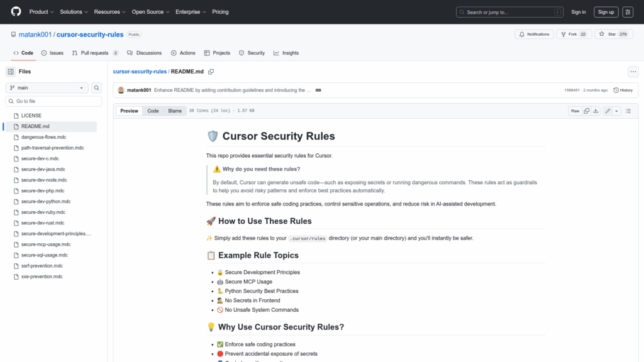Copy the README.md file path
The width and height of the screenshot is (644, 362).
pyautogui.click(x=211, y=72)
